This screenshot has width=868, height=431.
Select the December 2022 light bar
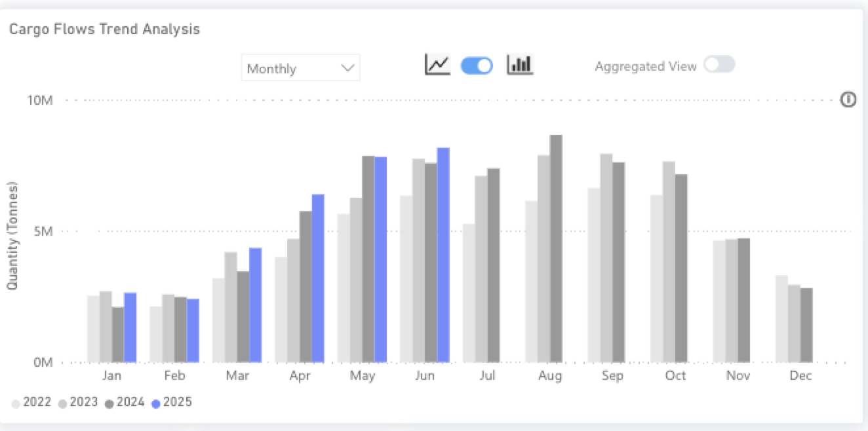[x=781, y=319]
